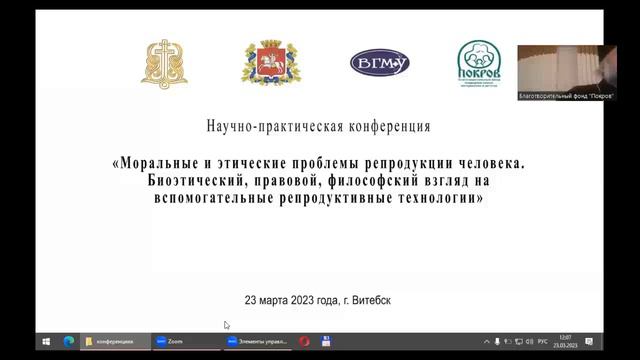The height and width of the screenshot is (360, 640).
Task: Click the date line "23 марта 2023 года, г. Витебск"
Action: point(318,300)
